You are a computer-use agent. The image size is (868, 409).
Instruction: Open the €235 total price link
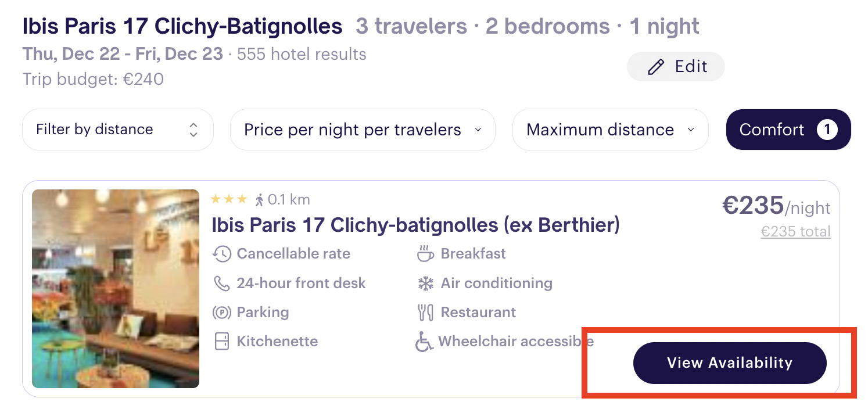[795, 232]
